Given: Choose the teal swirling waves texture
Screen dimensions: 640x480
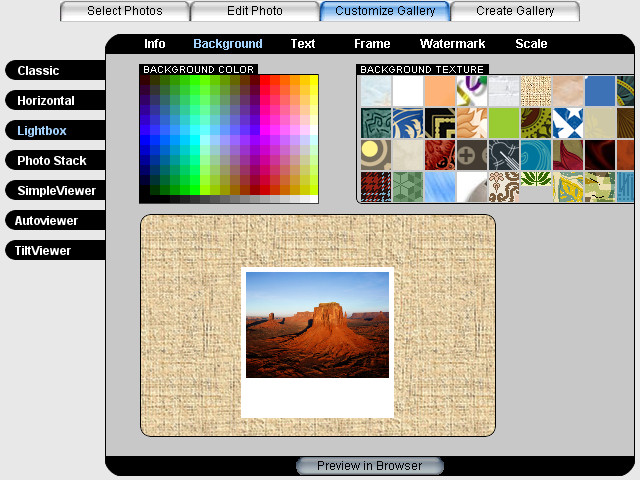Looking at the screenshot, I should [x=536, y=155].
